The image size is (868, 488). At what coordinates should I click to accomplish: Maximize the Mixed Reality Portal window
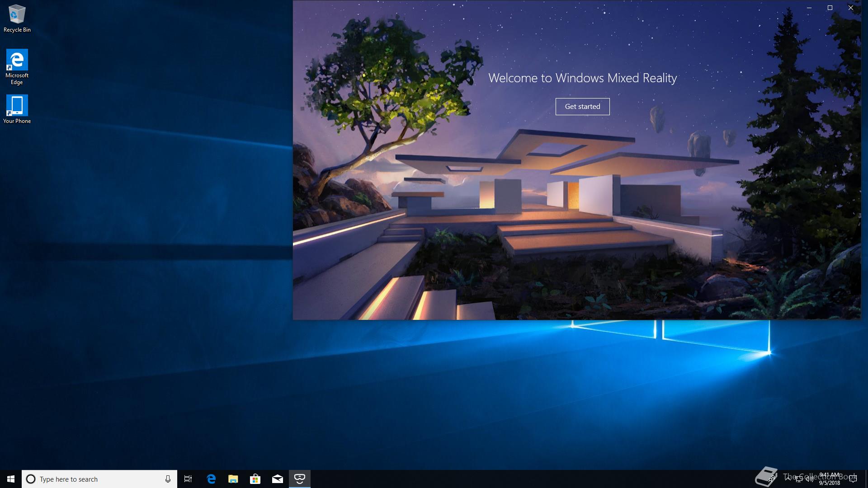point(830,8)
